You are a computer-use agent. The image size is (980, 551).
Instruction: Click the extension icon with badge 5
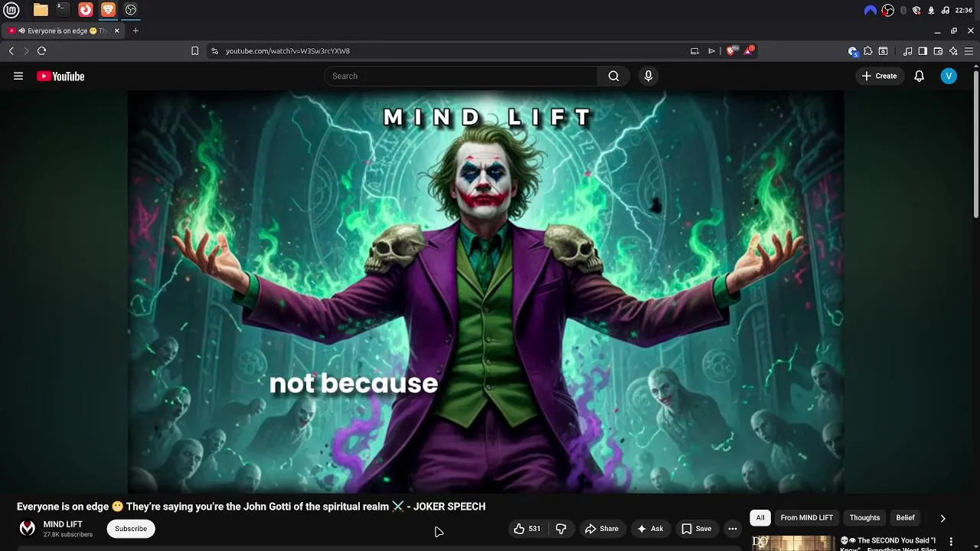tap(853, 51)
